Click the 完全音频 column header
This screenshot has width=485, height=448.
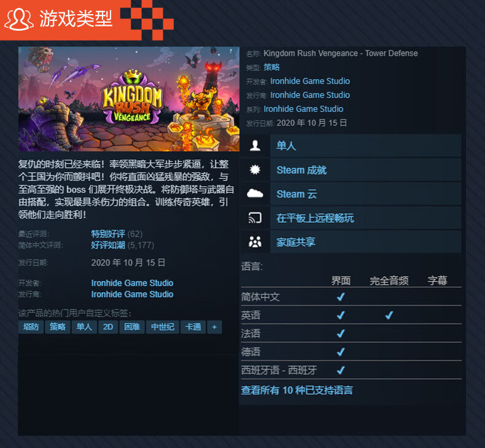pyautogui.click(x=389, y=280)
